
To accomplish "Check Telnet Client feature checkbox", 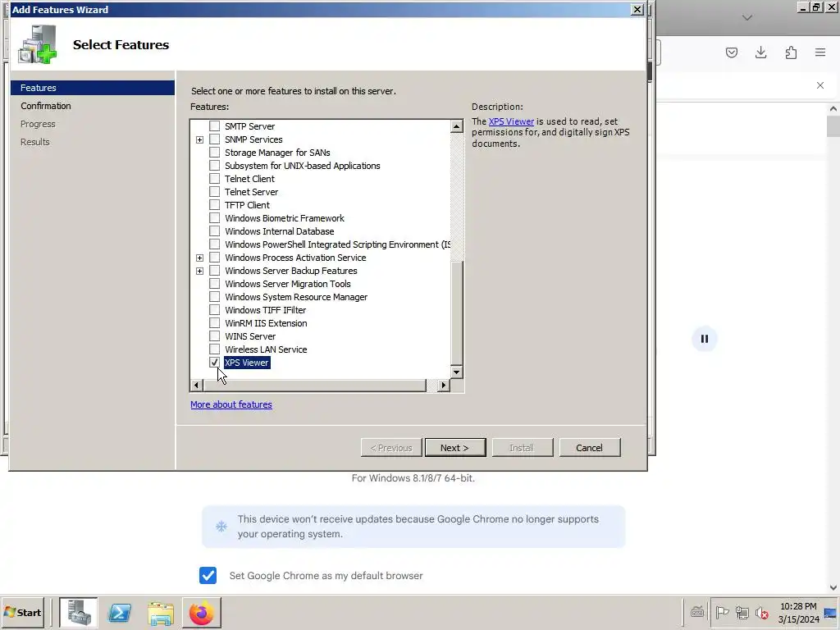I will (214, 178).
